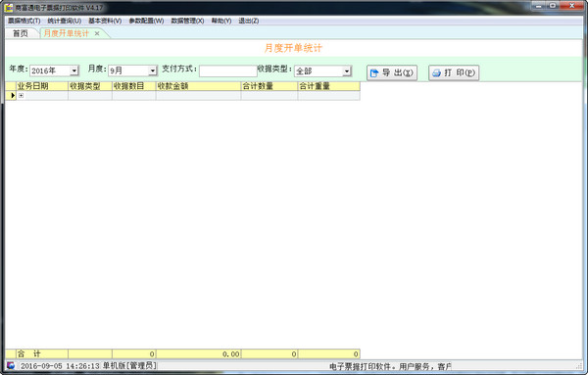
Task: Open the 年度 year dropdown
Action: pos(74,70)
